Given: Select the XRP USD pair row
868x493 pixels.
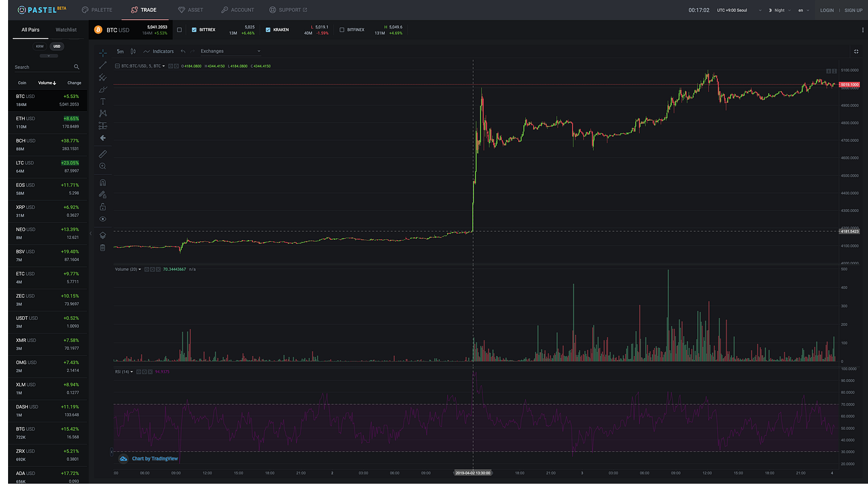Looking at the screenshot, I should click(48, 211).
